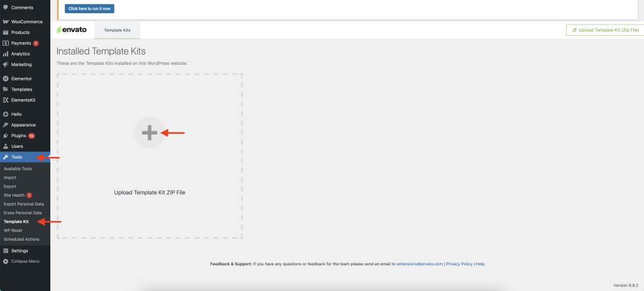Click 'Click here to run it now' button
Screen dimensions: 644x291
[x=89, y=8]
